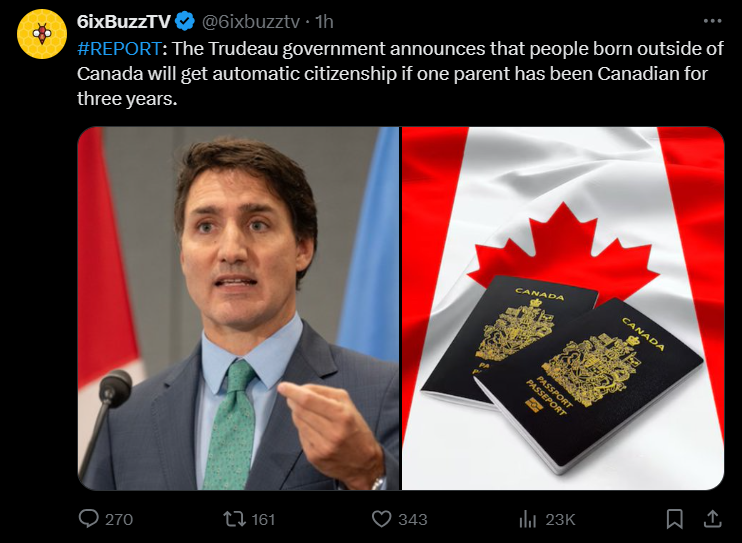Open the #REPORT hashtag link
This screenshot has width=742, height=543.
tap(117, 49)
